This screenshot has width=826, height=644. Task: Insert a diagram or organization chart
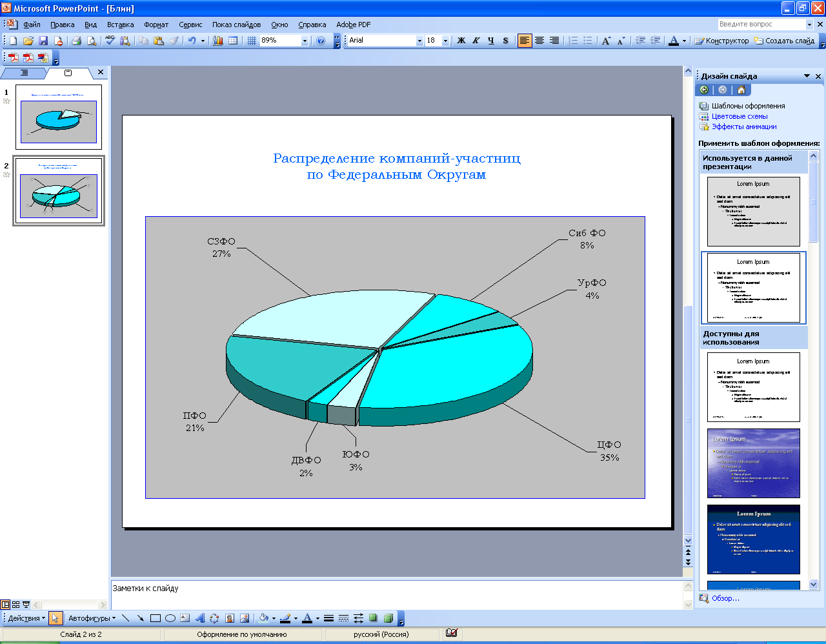tap(214, 618)
